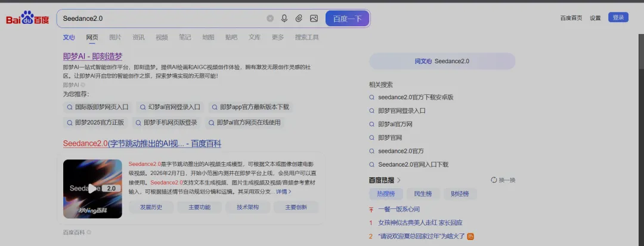Click the 即梦AI source label
The width and height of the screenshot is (644, 246).
(71, 85)
